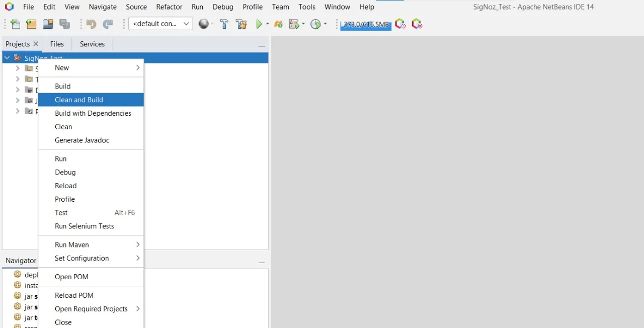This screenshot has height=328, width=644.
Task: Choose Run Selenium Tests
Action: pos(91,226)
